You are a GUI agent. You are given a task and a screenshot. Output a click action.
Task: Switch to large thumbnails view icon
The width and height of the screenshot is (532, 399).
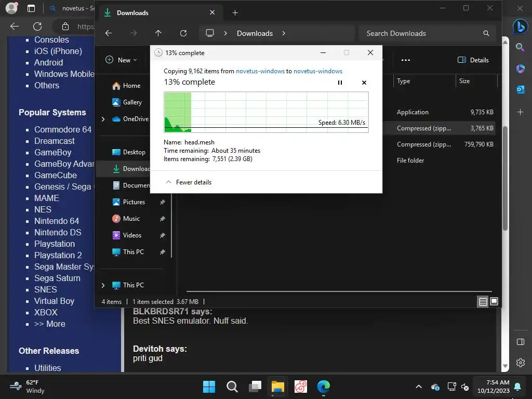coord(494,301)
